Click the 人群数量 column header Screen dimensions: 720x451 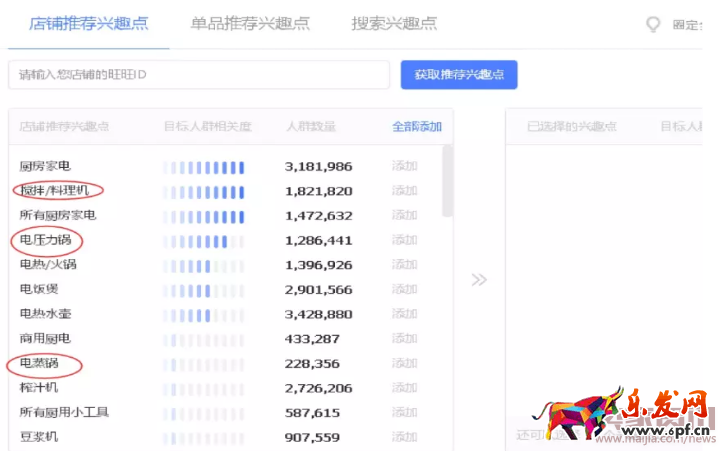[x=310, y=127]
